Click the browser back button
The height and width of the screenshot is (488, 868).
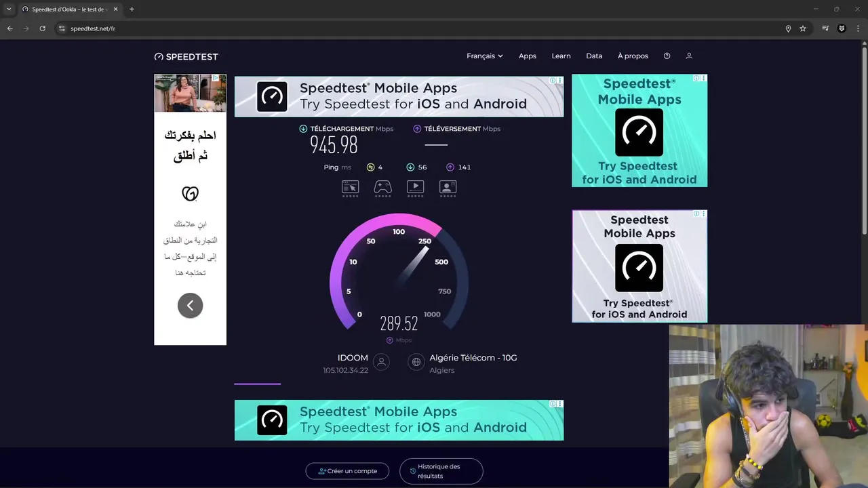click(9, 28)
